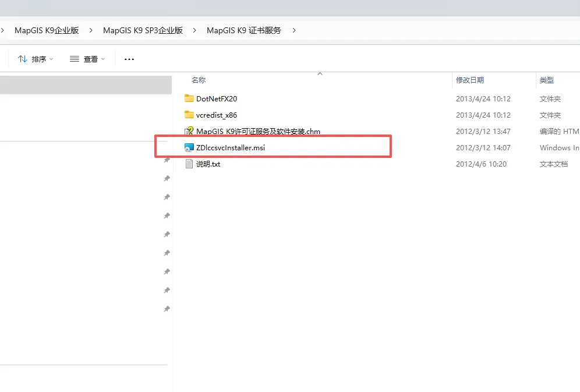Select the file name ZDlccsvcInstaller.msi
The image size is (580, 392).
tap(231, 147)
